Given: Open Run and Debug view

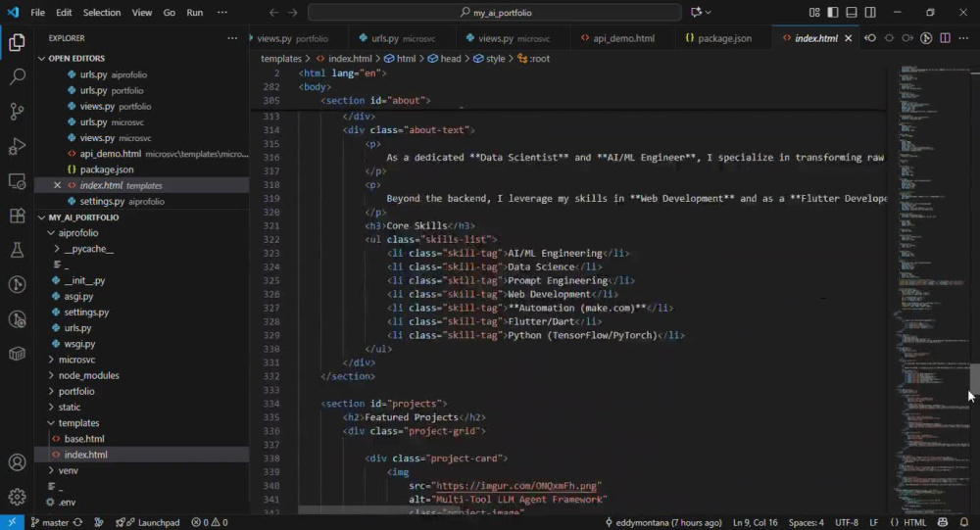Looking at the screenshot, I should [17, 146].
